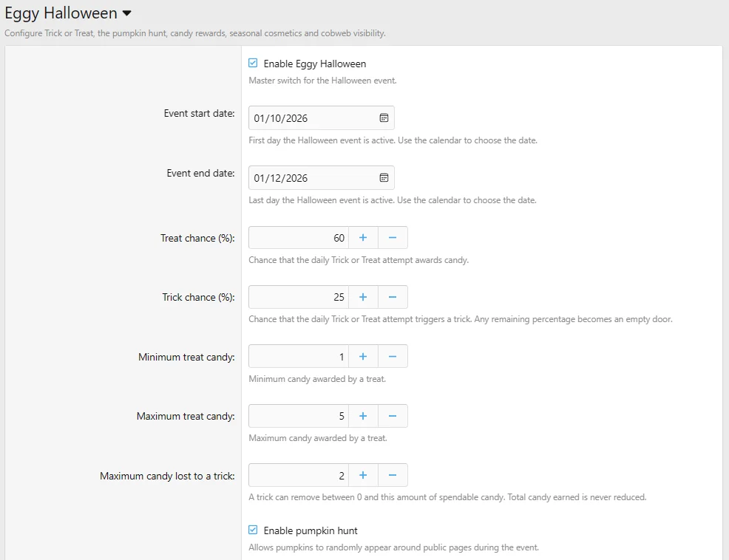Screen dimensions: 729x560
Task: Click the 'Trick chance (%):' label
Action: point(199,297)
